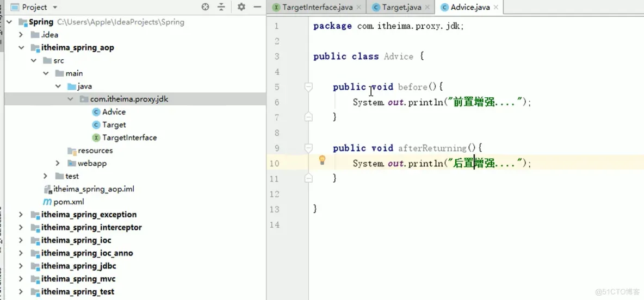Click the package declaration on line 1
Screen dimensions: 644x300
point(388,26)
